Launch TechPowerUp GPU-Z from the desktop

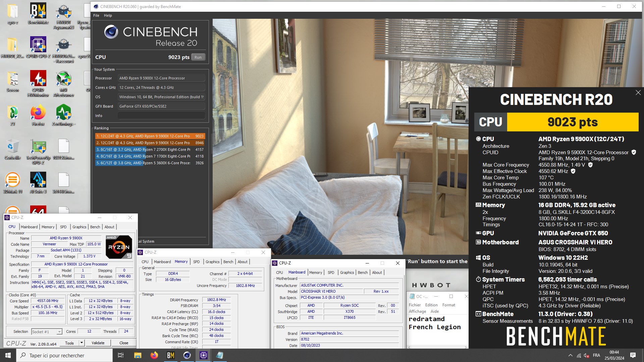(38, 151)
